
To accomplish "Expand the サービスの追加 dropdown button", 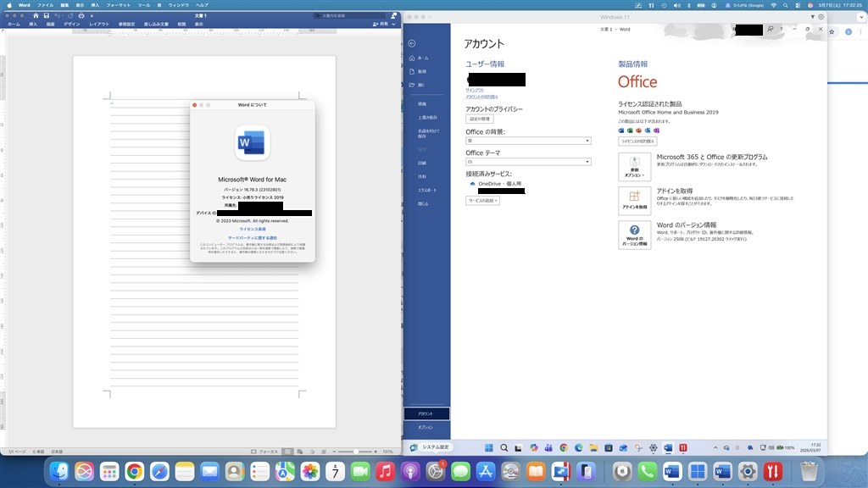I will pyautogui.click(x=482, y=201).
